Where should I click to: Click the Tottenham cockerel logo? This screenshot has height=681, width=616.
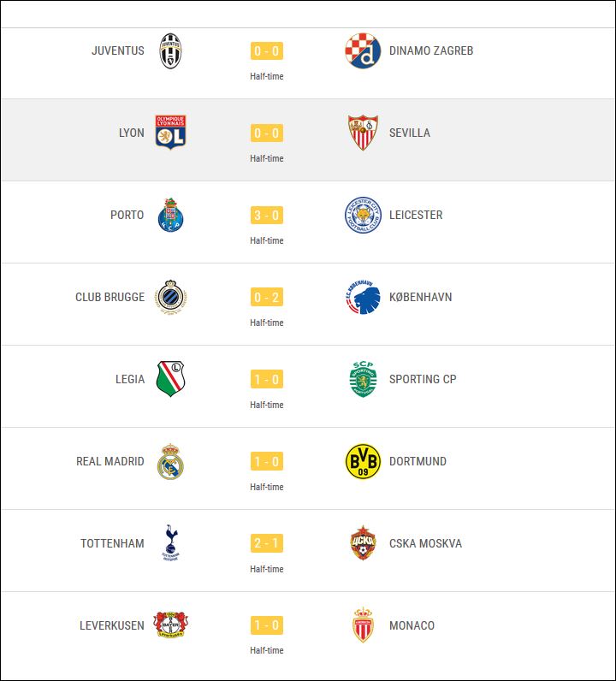tap(170, 543)
